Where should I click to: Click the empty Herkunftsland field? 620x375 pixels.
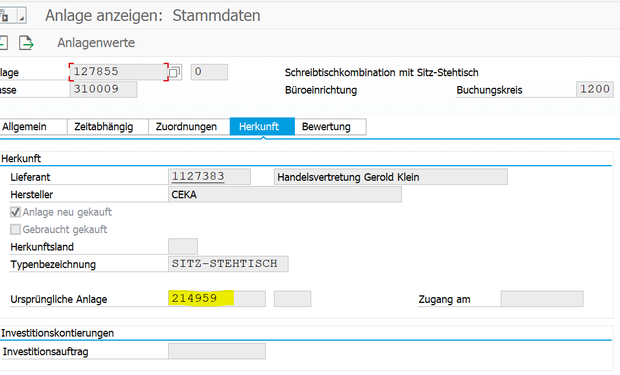183,247
